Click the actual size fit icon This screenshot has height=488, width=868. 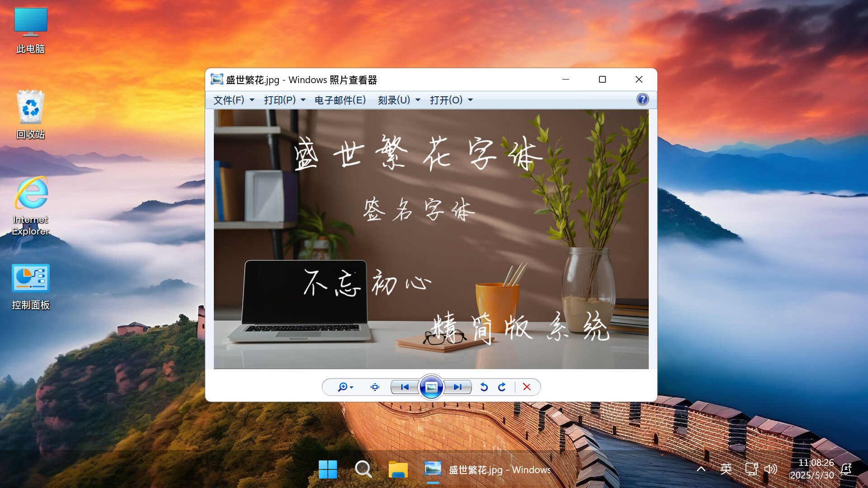(375, 387)
